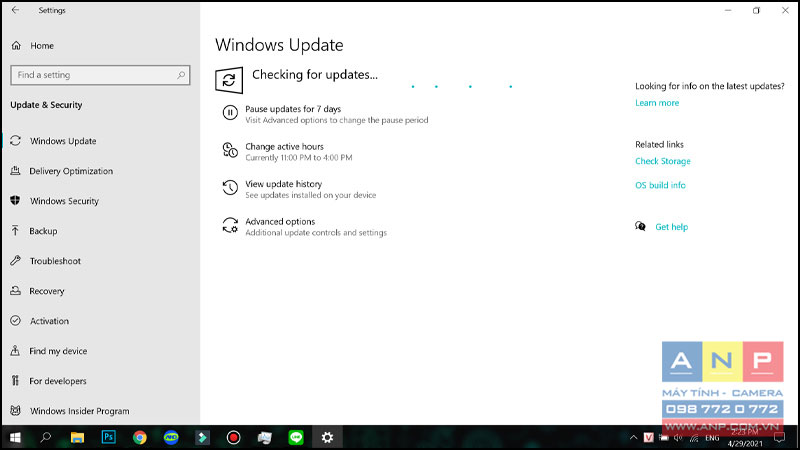The width and height of the screenshot is (800, 450).
Task: Select the Windows Update sync icon in sidebar
Action: (15, 140)
